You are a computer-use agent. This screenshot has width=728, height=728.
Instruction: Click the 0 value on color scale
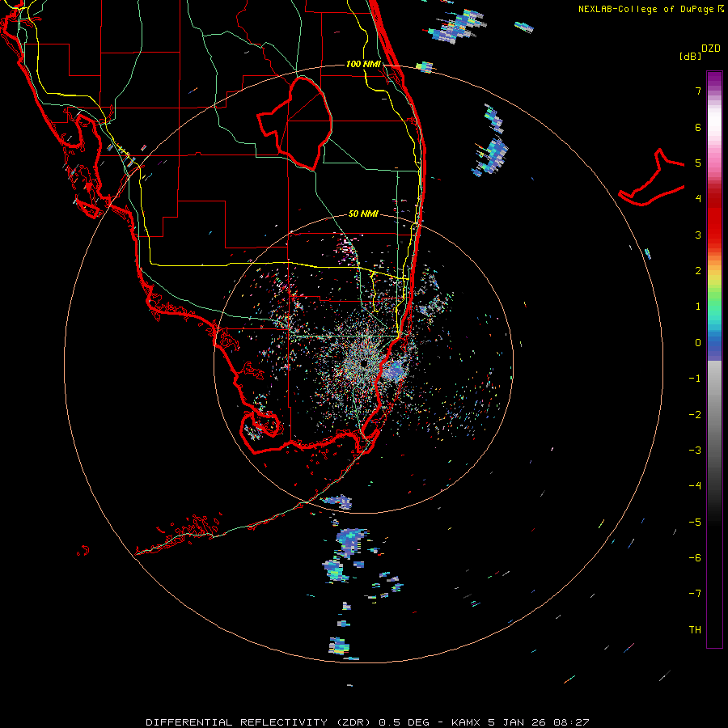(x=697, y=343)
